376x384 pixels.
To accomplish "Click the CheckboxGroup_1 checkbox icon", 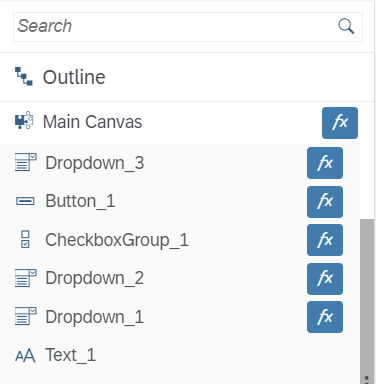I will pos(25,239).
